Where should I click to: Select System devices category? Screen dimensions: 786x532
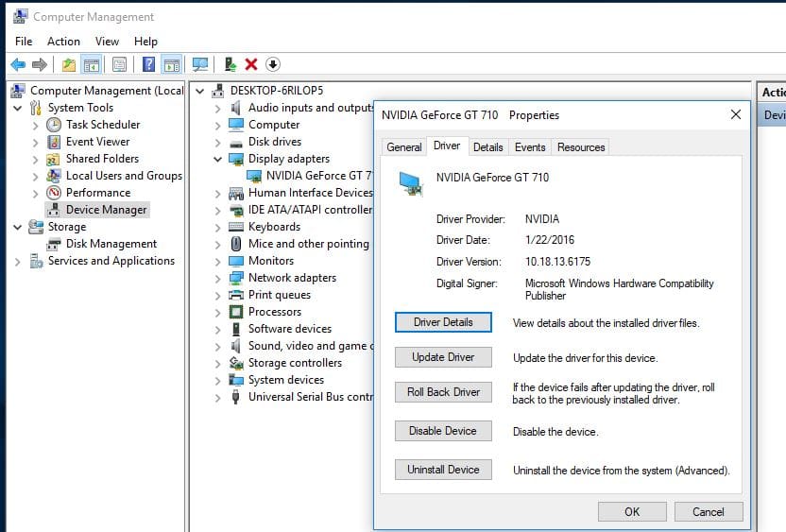point(285,380)
